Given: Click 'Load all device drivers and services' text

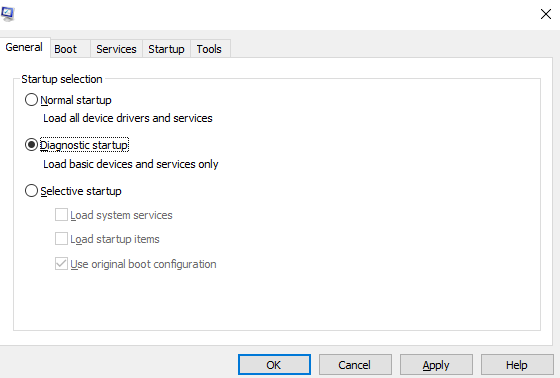Looking at the screenshot, I should [x=128, y=118].
